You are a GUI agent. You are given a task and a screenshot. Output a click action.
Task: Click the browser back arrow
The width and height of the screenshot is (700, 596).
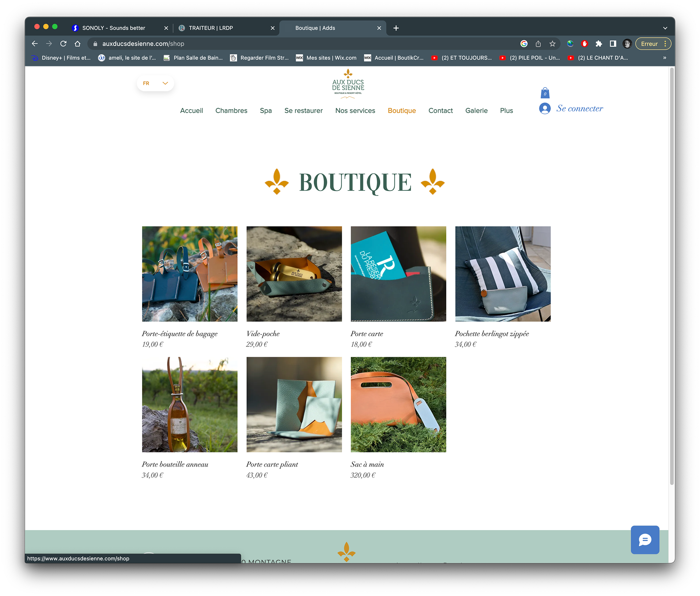pos(35,44)
